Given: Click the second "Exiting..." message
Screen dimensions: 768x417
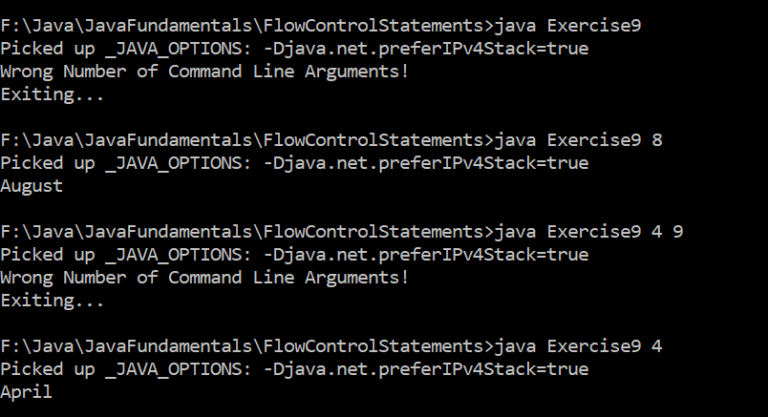Looking at the screenshot, I should pos(53,300).
